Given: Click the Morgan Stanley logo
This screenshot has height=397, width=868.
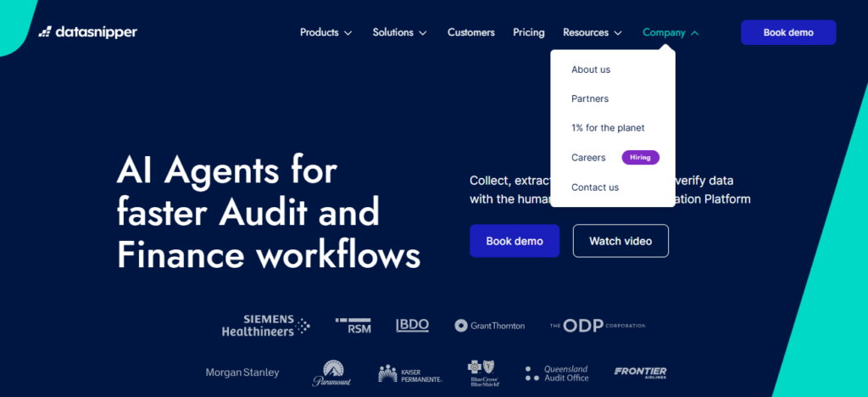Looking at the screenshot, I should [x=242, y=372].
